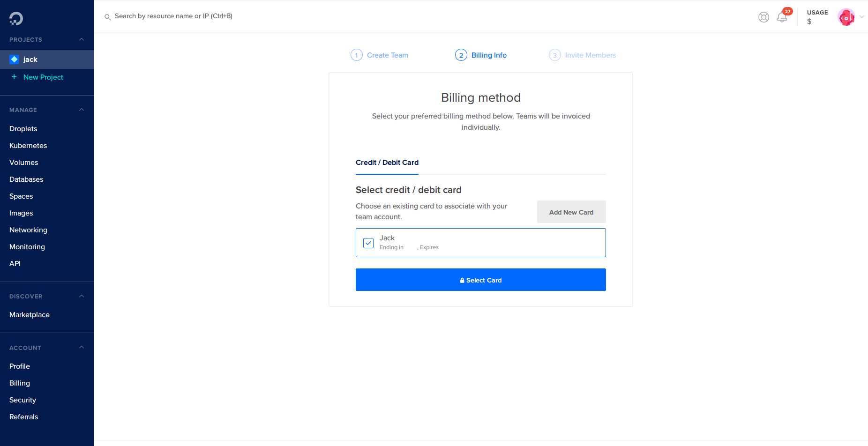Expand the account dropdown chevron

[x=862, y=17]
